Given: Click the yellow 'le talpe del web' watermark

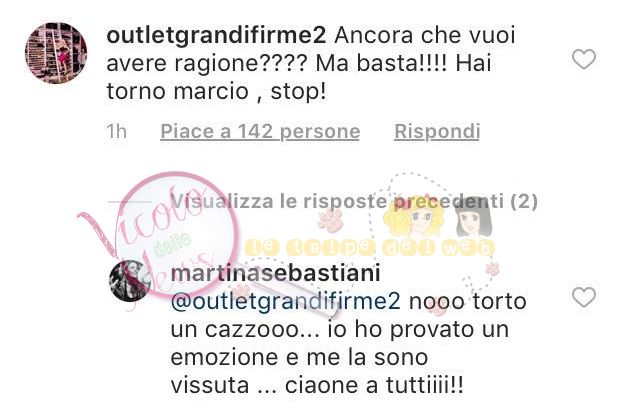Looking at the screenshot, I should [369, 248].
